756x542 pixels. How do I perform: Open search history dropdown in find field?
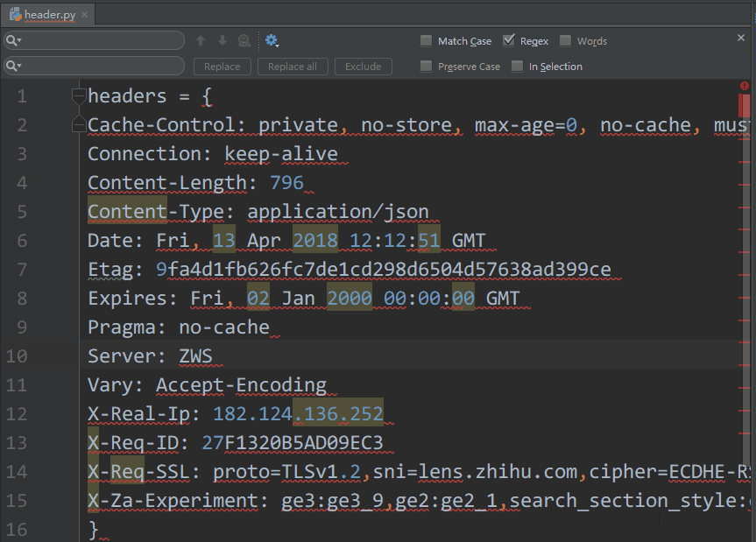pos(14,40)
